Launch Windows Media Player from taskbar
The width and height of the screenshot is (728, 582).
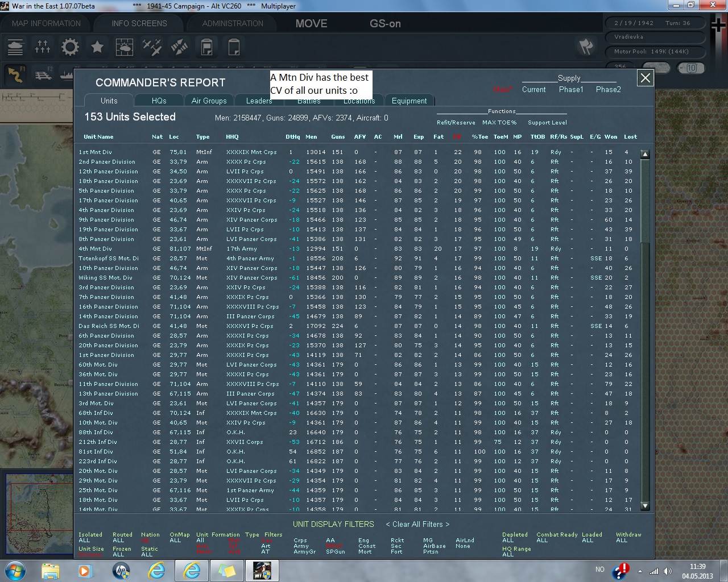coord(85,571)
